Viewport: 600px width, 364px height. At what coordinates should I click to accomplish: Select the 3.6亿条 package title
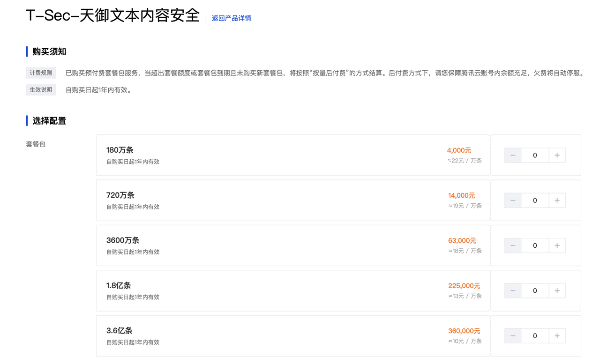coord(120,331)
